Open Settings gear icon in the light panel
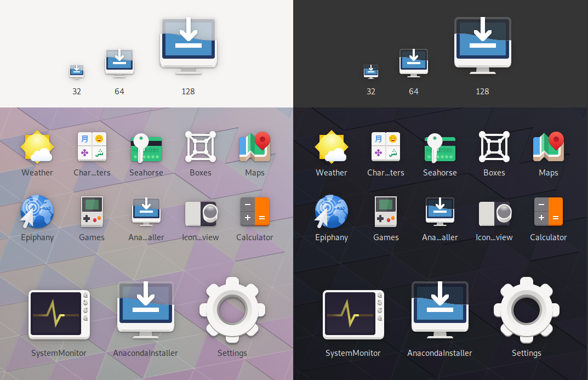The image size is (588, 380). pyautogui.click(x=232, y=310)
